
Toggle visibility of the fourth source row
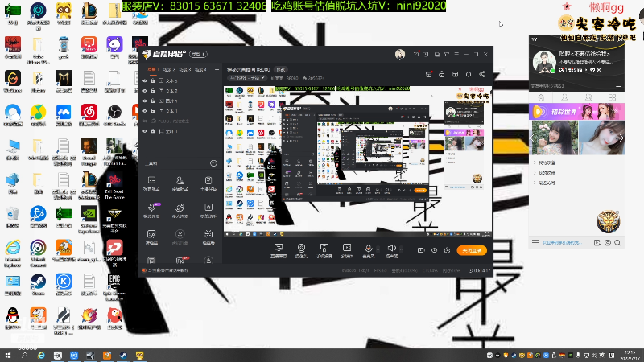(x=145, y=111)
